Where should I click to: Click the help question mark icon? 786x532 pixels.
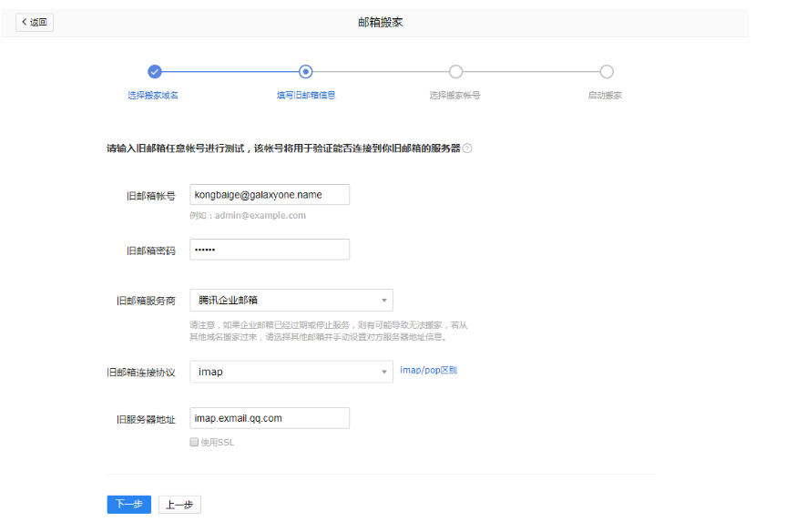coord(467,148)
